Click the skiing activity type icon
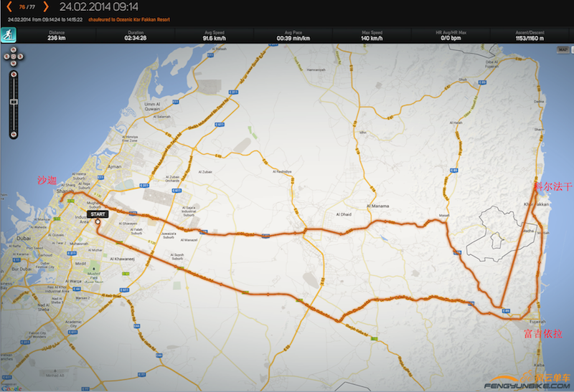574x392 pixels. [8, 35]
